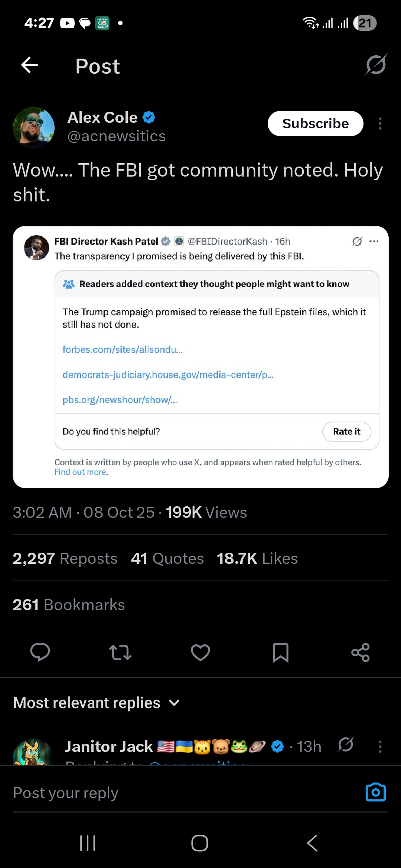Image resolution: width=401 pixels, height=868 pixels.
Task: View the 41 Quotes list
Action: [x=167, y=558]
